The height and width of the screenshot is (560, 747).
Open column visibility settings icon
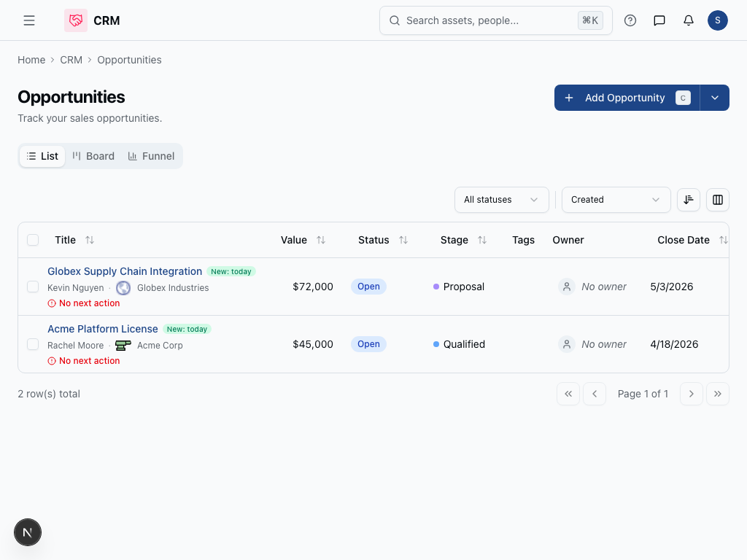point(718,200)
